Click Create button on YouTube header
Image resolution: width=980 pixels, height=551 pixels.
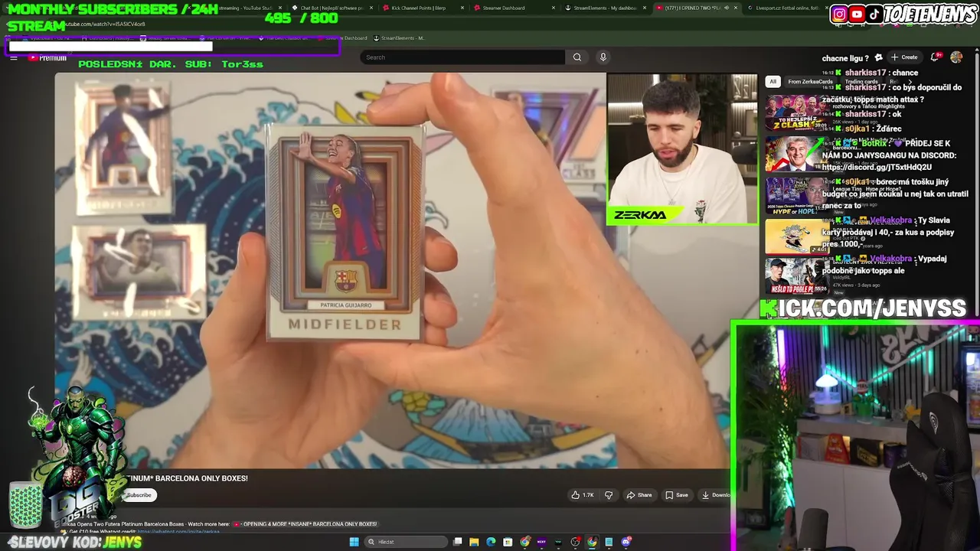[x=905, y=57]
